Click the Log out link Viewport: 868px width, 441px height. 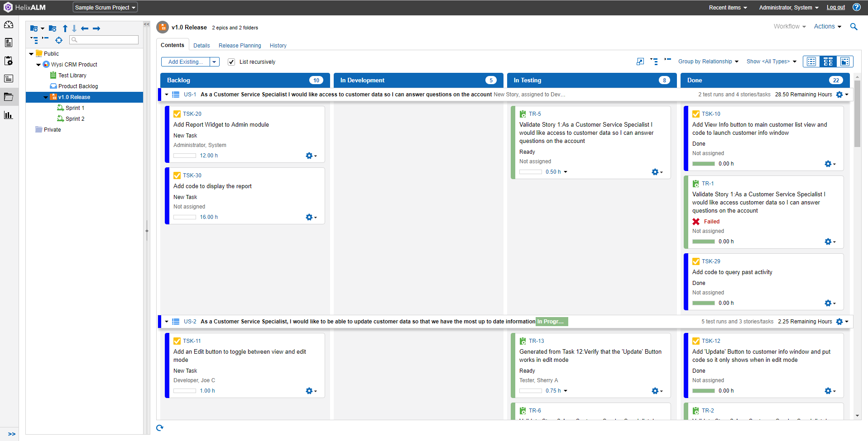pos(835,7)
